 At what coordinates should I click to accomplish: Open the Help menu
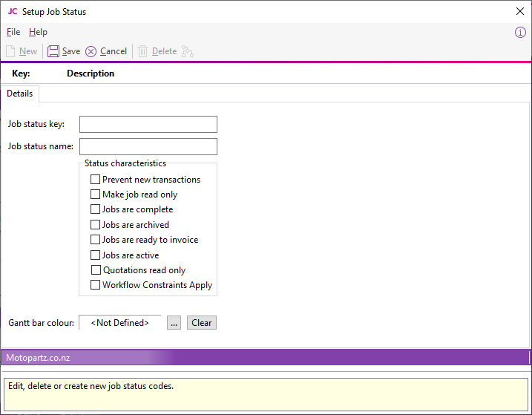pos(38,32)
